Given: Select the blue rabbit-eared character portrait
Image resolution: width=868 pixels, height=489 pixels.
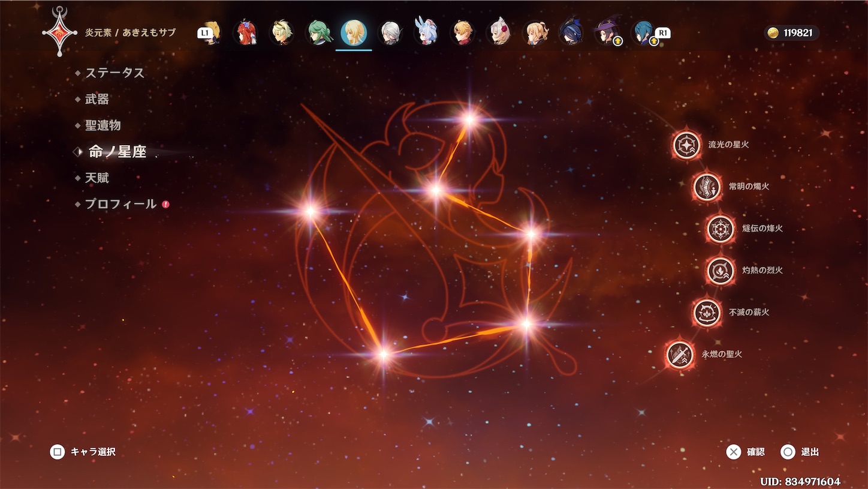Looking at the screenshot, I should point(426,32).
